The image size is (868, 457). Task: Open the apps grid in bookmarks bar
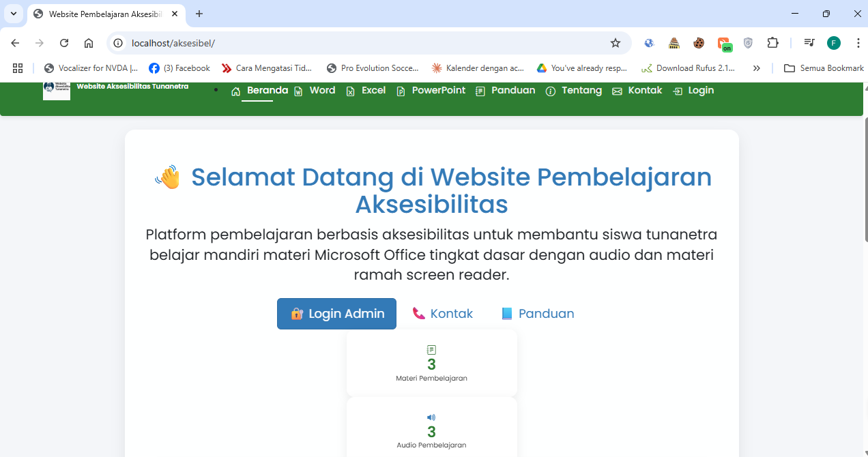[18, 68]
